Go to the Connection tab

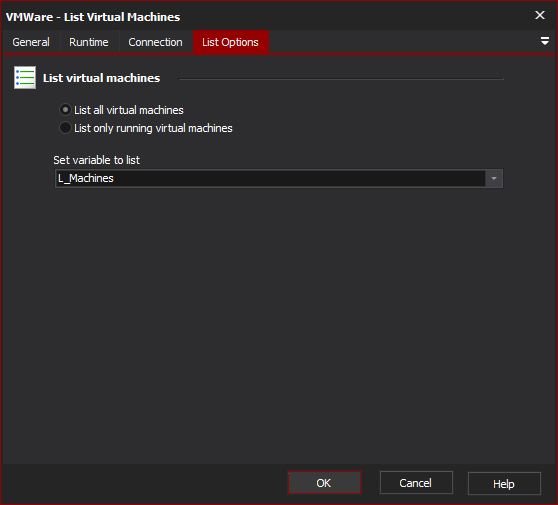point(155,42)
